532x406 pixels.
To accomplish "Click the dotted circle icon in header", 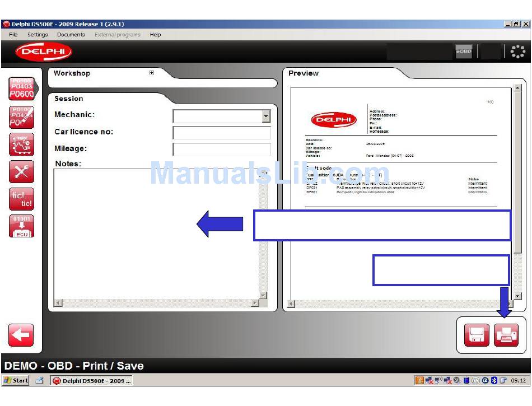I will point(518,52).
